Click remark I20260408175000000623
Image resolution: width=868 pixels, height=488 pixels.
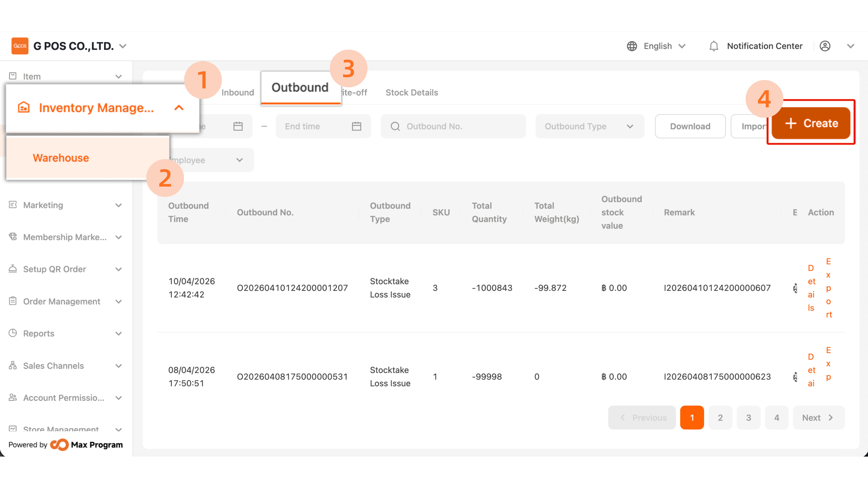717,376
